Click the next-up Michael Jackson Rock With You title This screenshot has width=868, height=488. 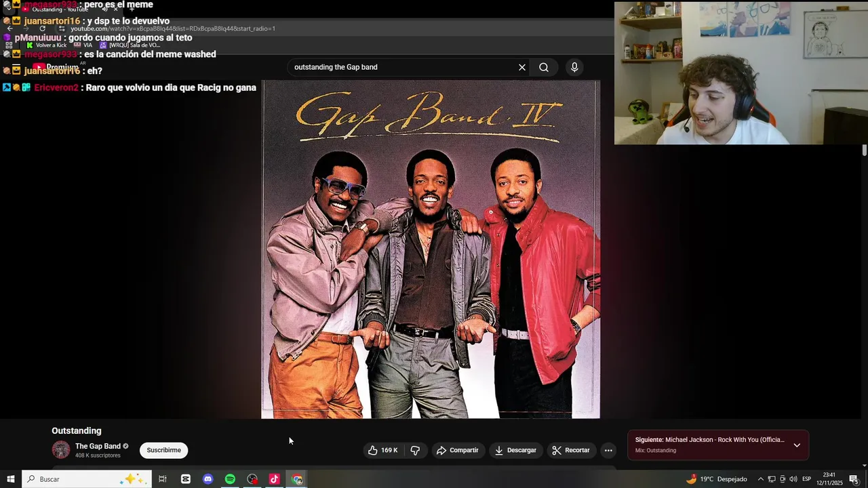click(x=724, y=440)
